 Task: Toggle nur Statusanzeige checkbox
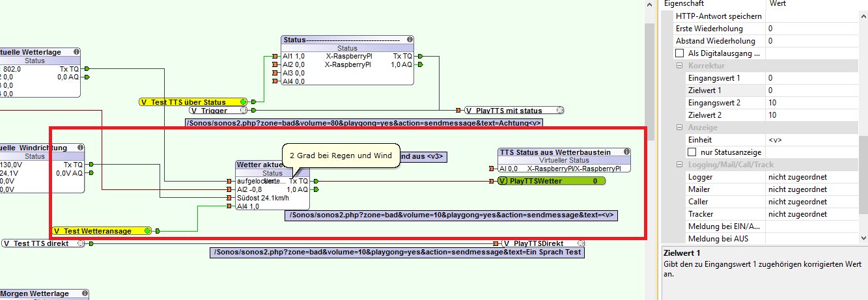(x=692, y=152)
